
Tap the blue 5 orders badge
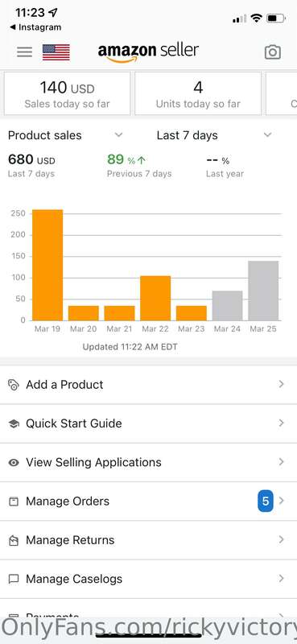(x=266, y=502)
